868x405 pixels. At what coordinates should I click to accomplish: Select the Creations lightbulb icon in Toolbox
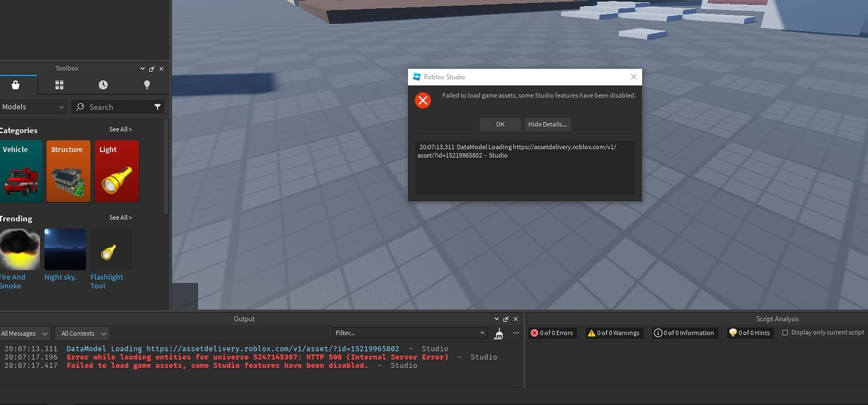pos(147,84)
